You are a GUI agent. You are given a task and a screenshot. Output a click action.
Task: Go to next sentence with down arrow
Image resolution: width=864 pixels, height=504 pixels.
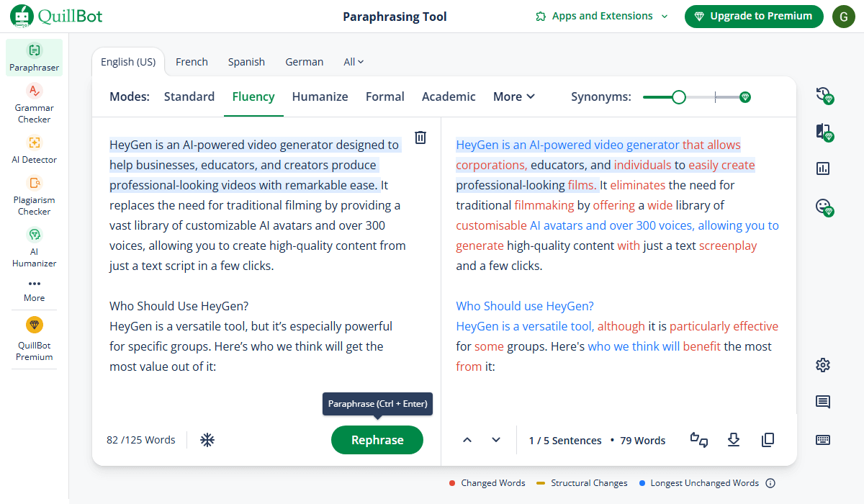[495, 440]
